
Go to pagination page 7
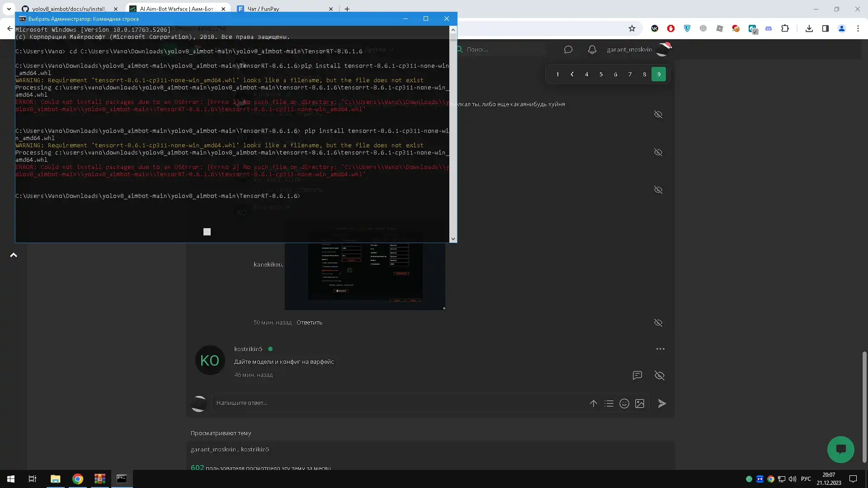pos(630,74)
